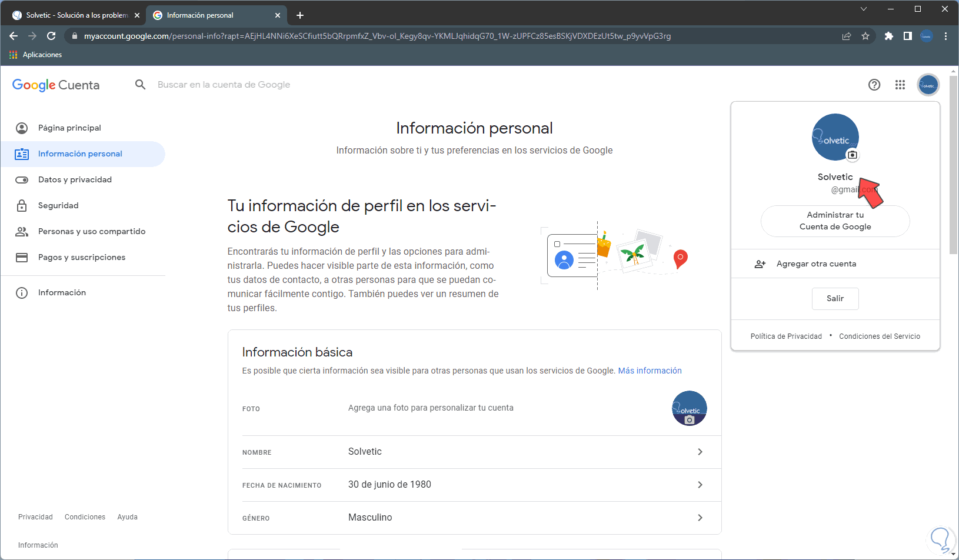Open a new browser tab
Image resolution: width=959 pixels, height=560 pixels.
point(300,15)
